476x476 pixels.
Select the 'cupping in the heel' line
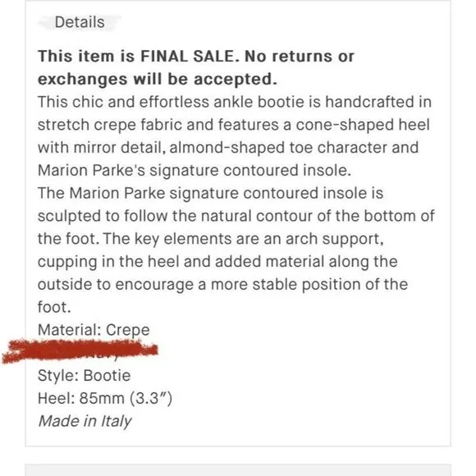coord(217,262)
